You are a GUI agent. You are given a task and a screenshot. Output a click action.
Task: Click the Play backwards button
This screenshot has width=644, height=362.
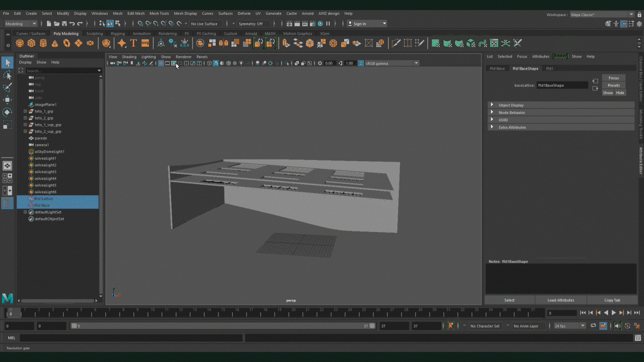click(x=606, y=313)
